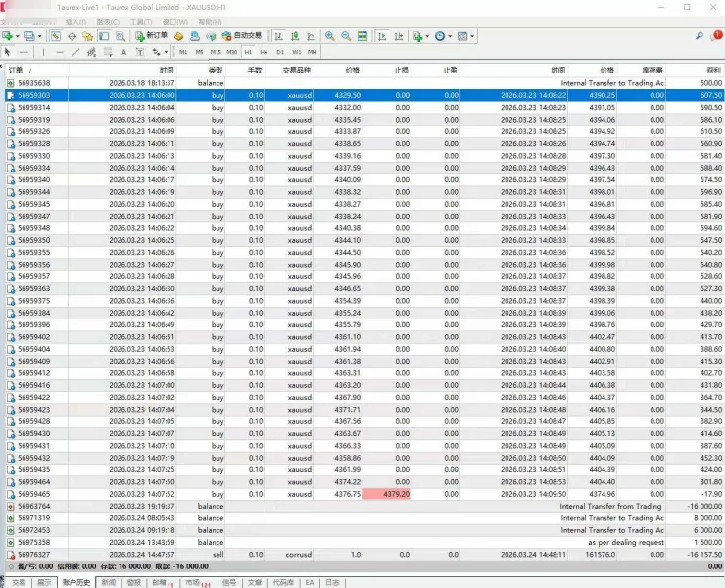Viewport: 725px width, 588px height.
Task: Expand the periodicity clock dropdown
Action: point(449,36)
